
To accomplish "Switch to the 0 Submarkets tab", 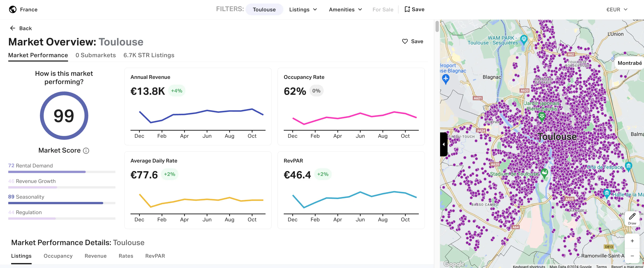I will click(x=96, y=55).
